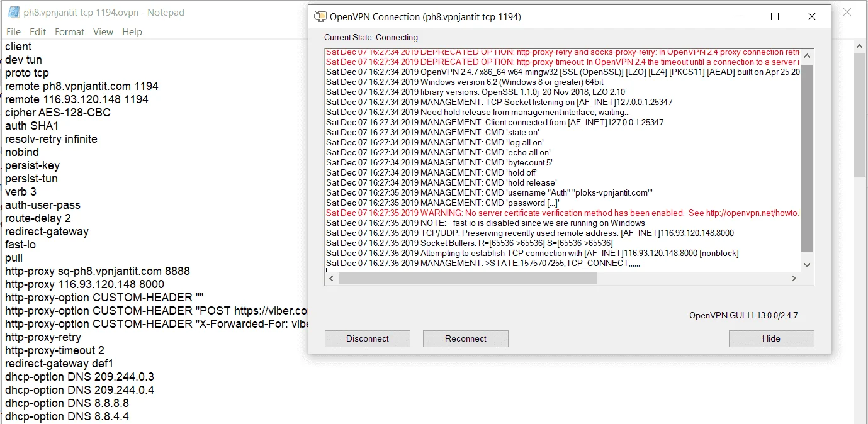Image resolution: width=868 pixels, height=424 pixels.
Task: Click the 'fast-io' line in Notepad
Action: pos(20,245)
